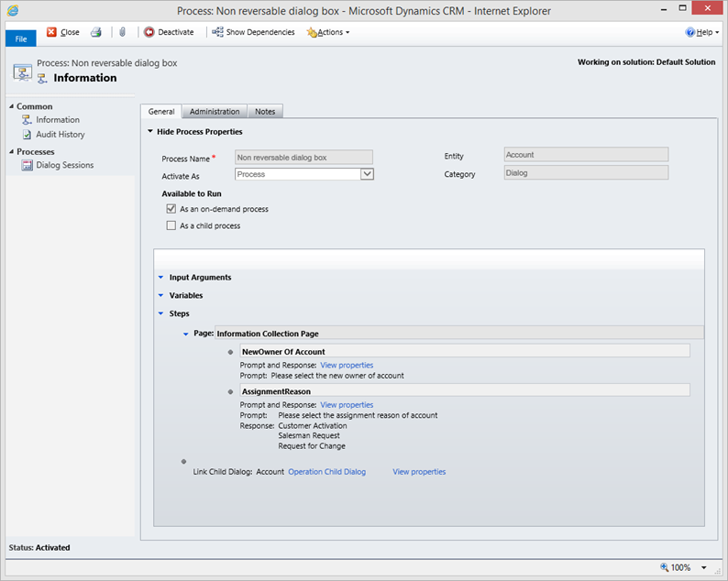Viewport: 728px width, 581px height.
Task: Click the Information Collection Page name field
Action: [x=459, y=334]
